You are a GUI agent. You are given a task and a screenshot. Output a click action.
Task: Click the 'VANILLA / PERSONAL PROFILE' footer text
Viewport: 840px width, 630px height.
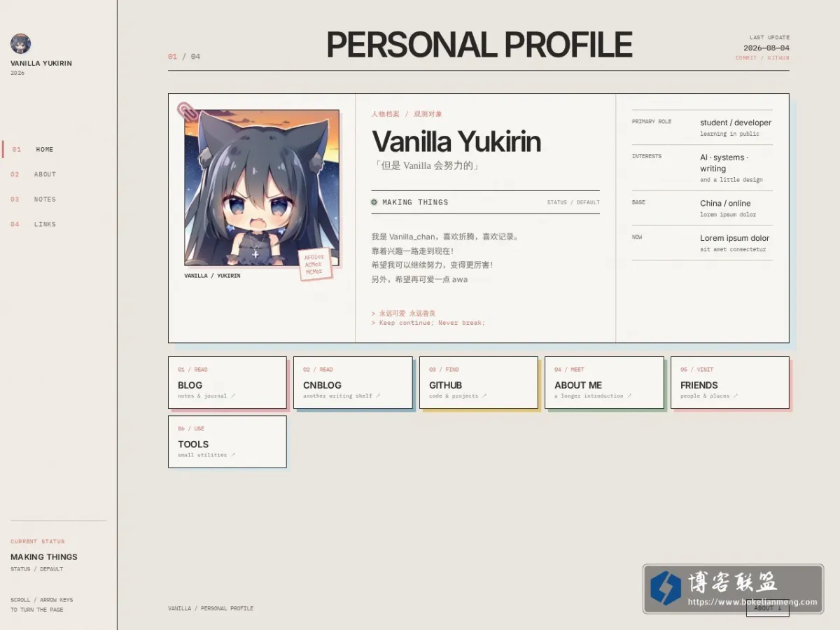(x=211, y=608)
